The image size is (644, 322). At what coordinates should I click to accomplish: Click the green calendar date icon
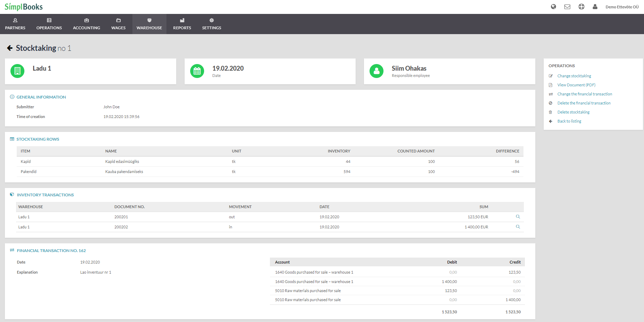pyautogui.click(x=197, y=71)
